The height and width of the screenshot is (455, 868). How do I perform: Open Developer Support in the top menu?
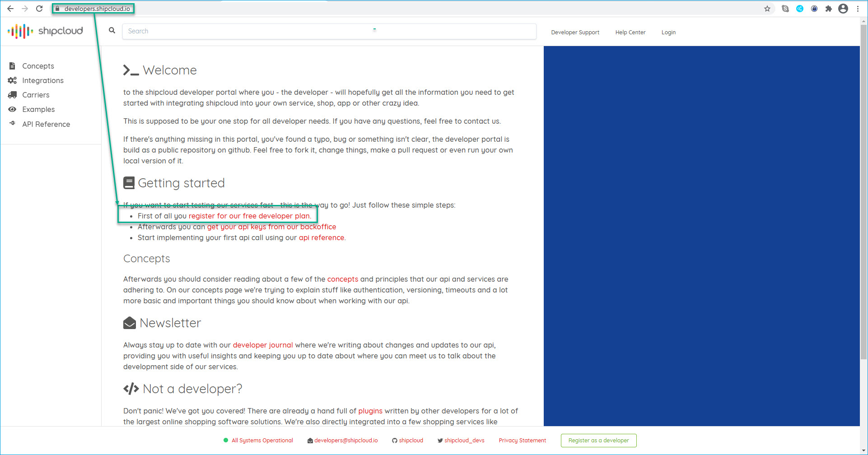(x=575, y=32)
